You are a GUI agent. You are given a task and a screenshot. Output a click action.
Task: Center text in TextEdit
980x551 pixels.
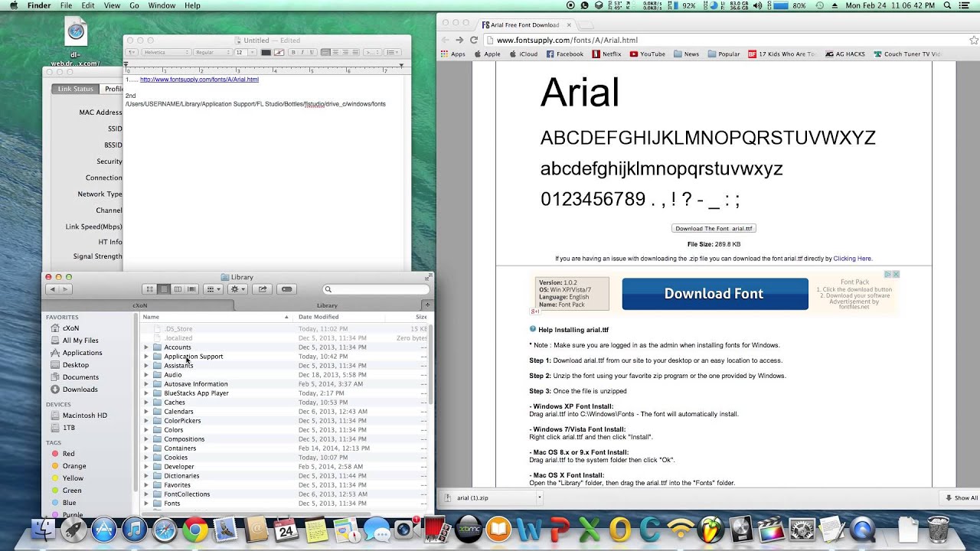coord(335,52)
